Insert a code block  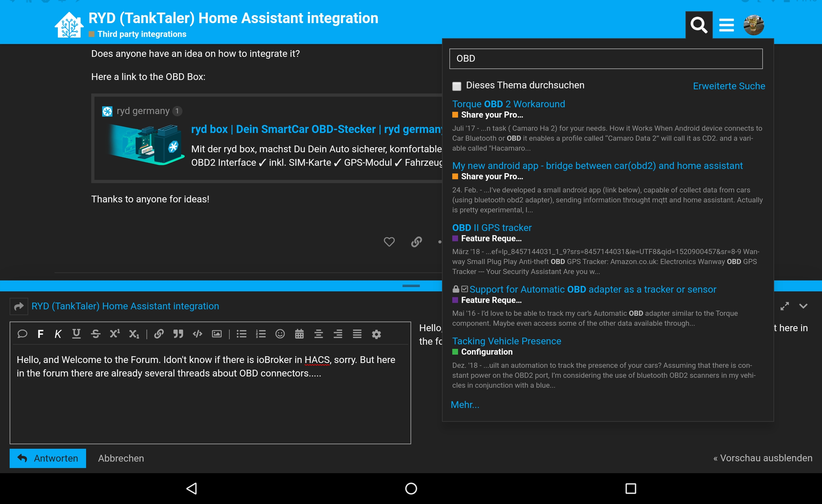(x=197, y=334)
